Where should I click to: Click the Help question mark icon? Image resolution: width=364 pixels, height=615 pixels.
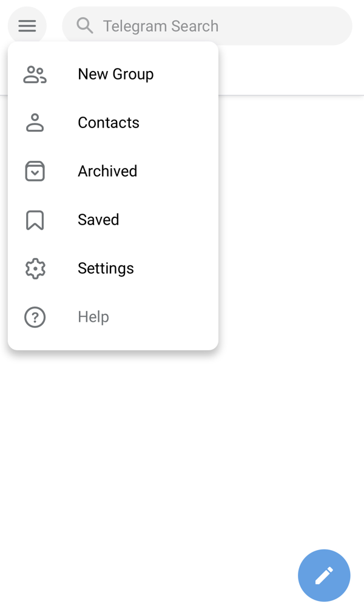coord(35,317)
